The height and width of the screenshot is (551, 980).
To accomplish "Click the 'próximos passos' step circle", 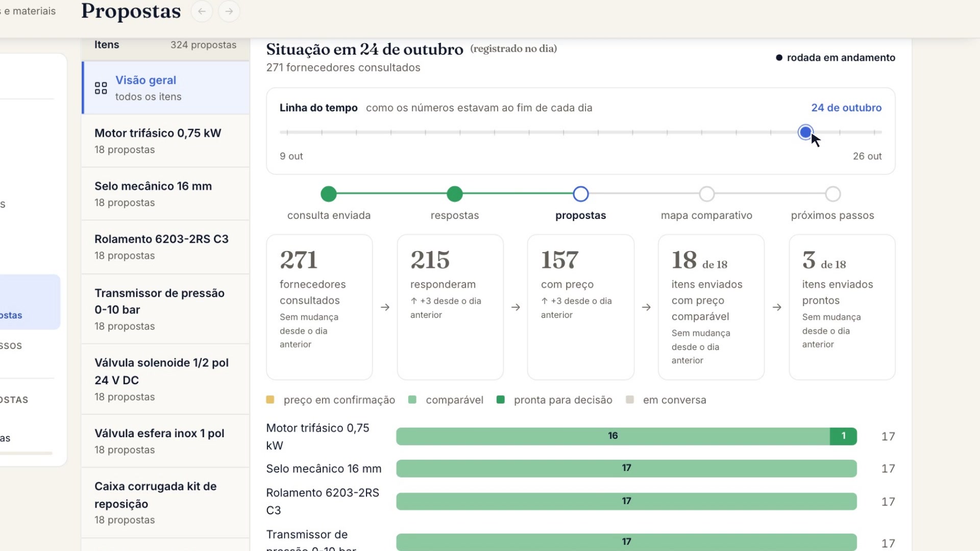I will point(833,194).
